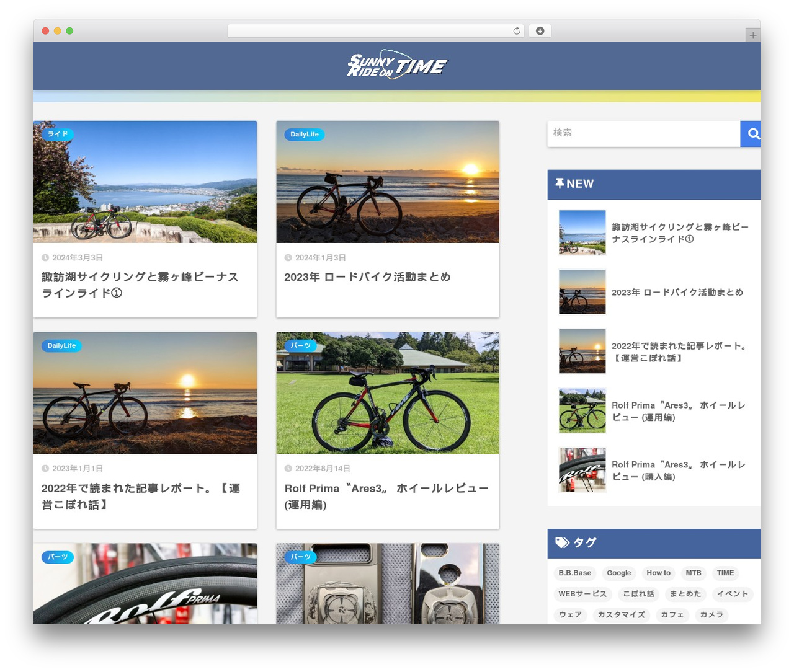Open sidebar NEW link 2022年で読まれた記事レポート
The width and height of the screenshot is (794, 672).
pyautogui.click(x=679, y=351)
